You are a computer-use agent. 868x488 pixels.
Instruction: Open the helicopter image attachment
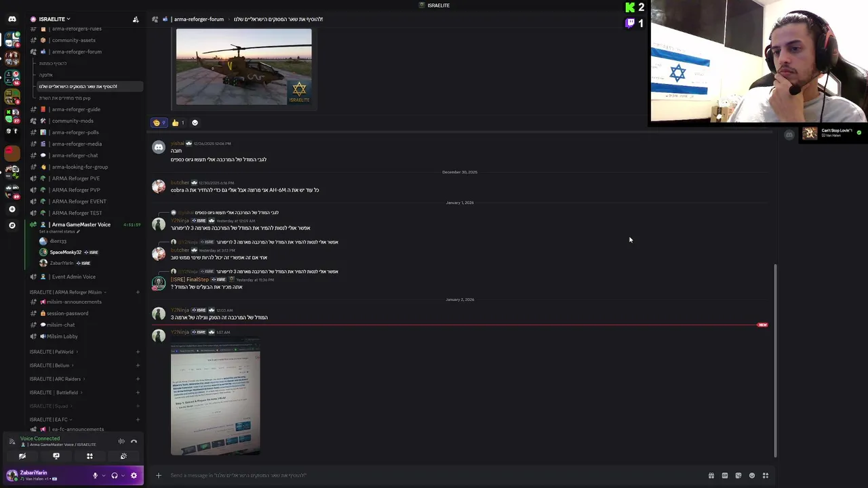tap(244, 66)
